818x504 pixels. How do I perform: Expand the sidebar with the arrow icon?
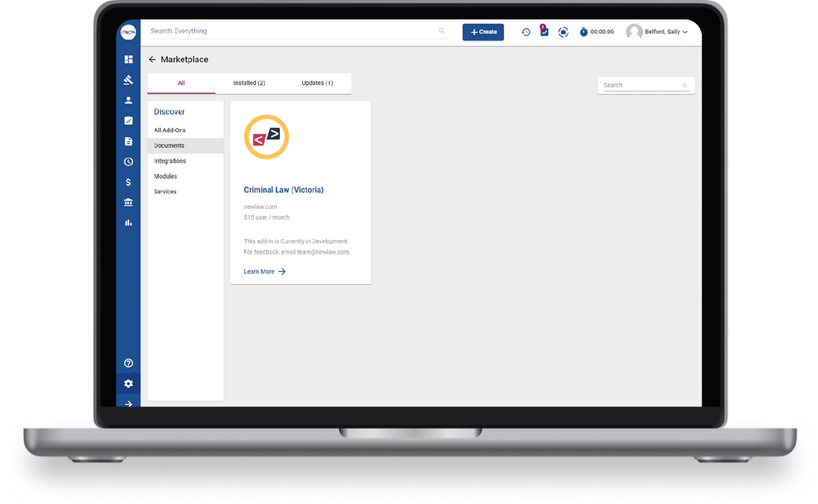(x=128, y=403)
